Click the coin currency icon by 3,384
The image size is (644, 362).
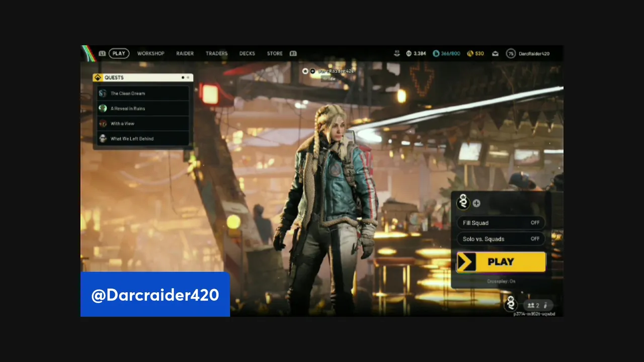click(409, 53)
